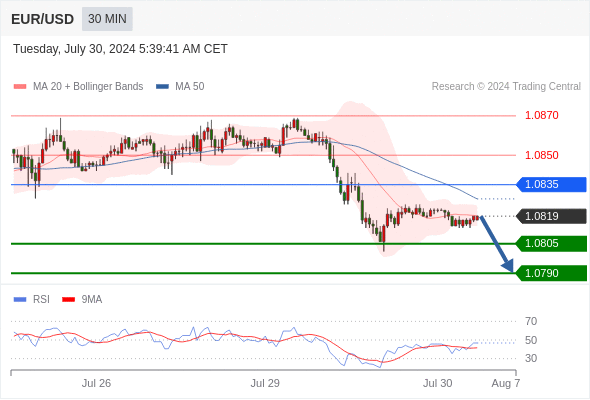Click the MA 50 legend label
This screenshot has width=590, height=400.
(190, 87)
